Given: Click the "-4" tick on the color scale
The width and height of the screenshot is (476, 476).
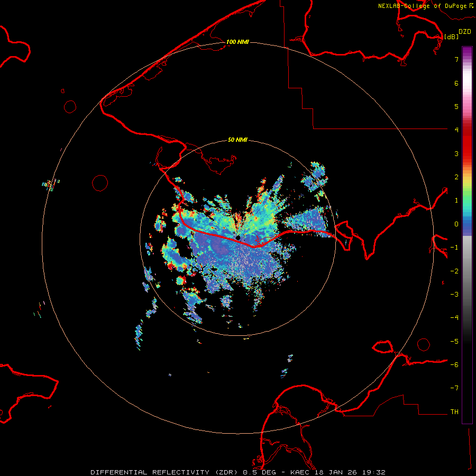Looking at the screenshot, I should coord(454,318).
